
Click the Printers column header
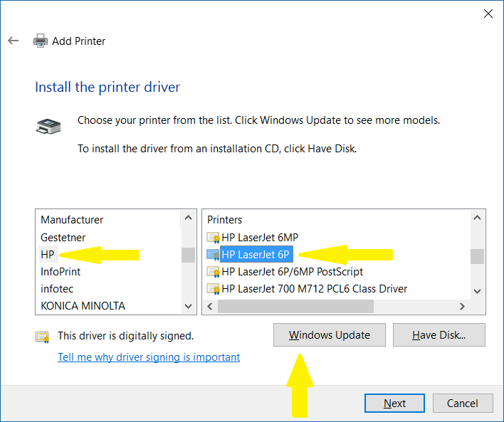225,220
